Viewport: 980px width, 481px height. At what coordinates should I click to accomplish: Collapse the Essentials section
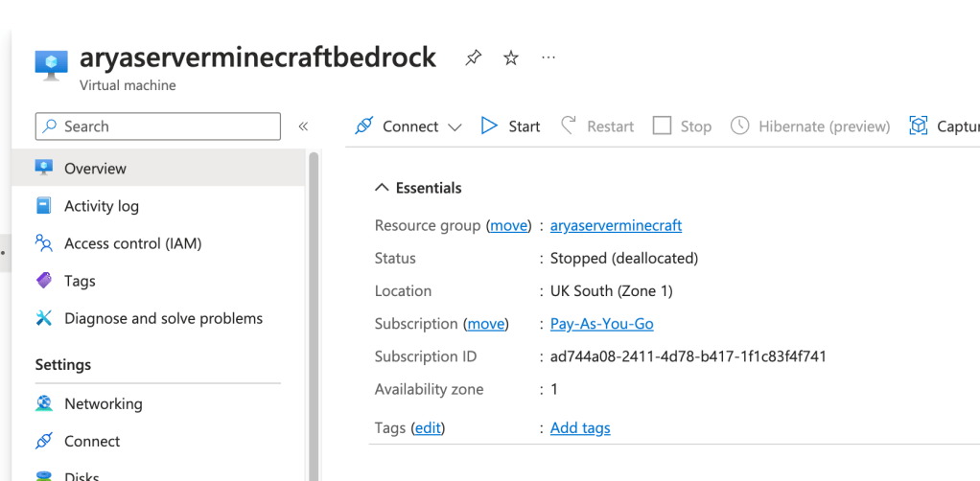point(382,188)
